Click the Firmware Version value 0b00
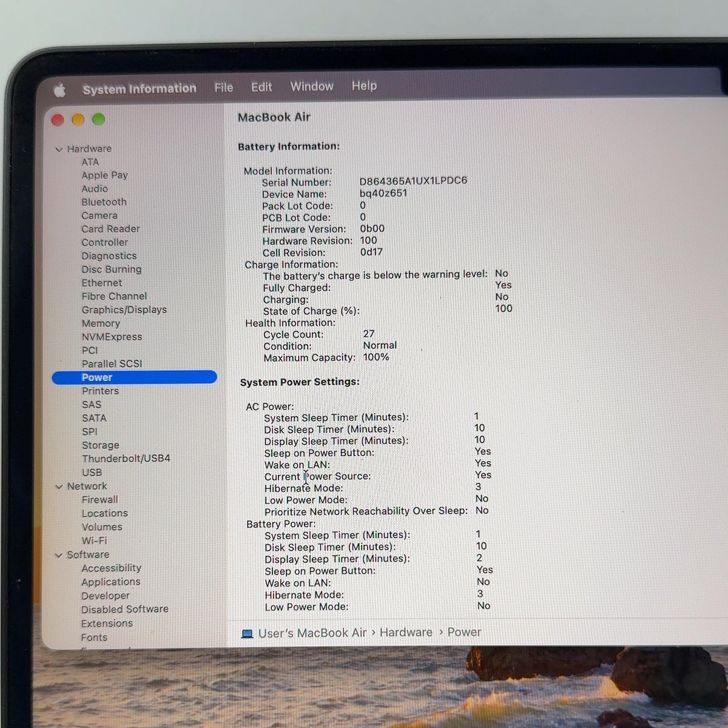 372,229
